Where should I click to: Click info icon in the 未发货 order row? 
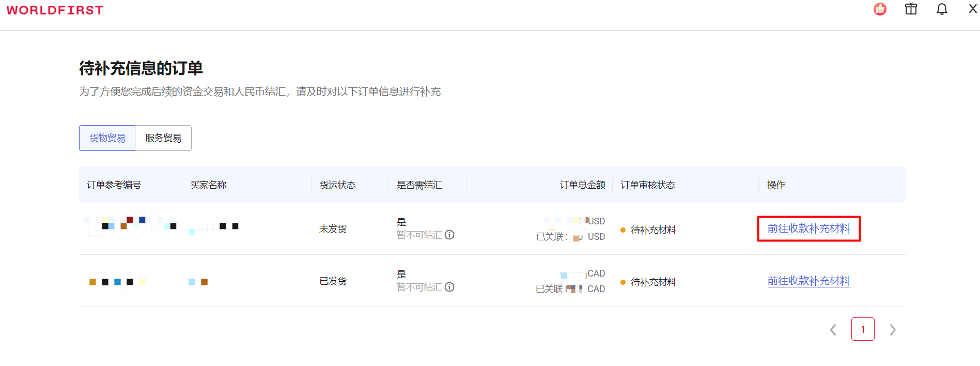[x=449, y=235]
